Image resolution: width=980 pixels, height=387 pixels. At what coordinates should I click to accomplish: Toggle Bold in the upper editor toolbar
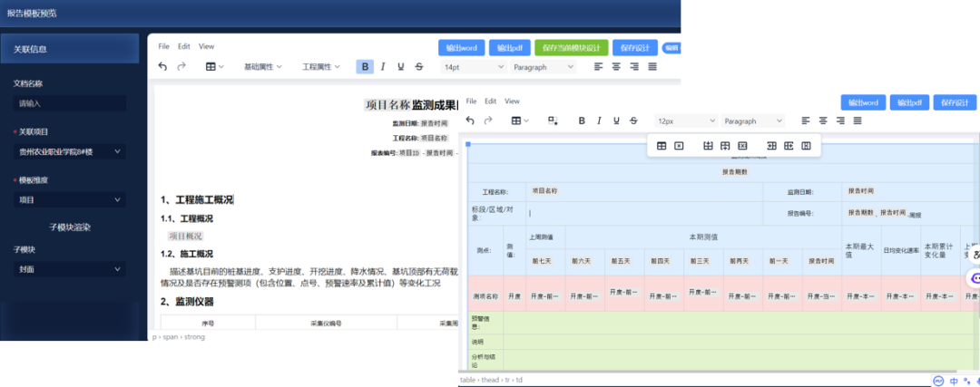(x=365, y=67)
